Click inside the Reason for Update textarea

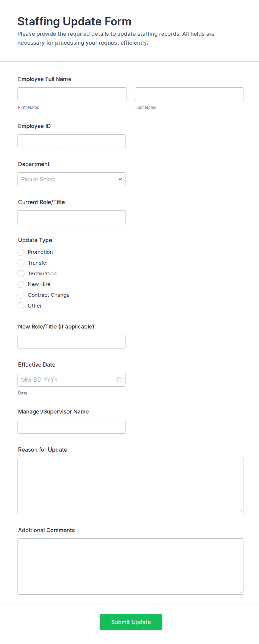[131, 486]
